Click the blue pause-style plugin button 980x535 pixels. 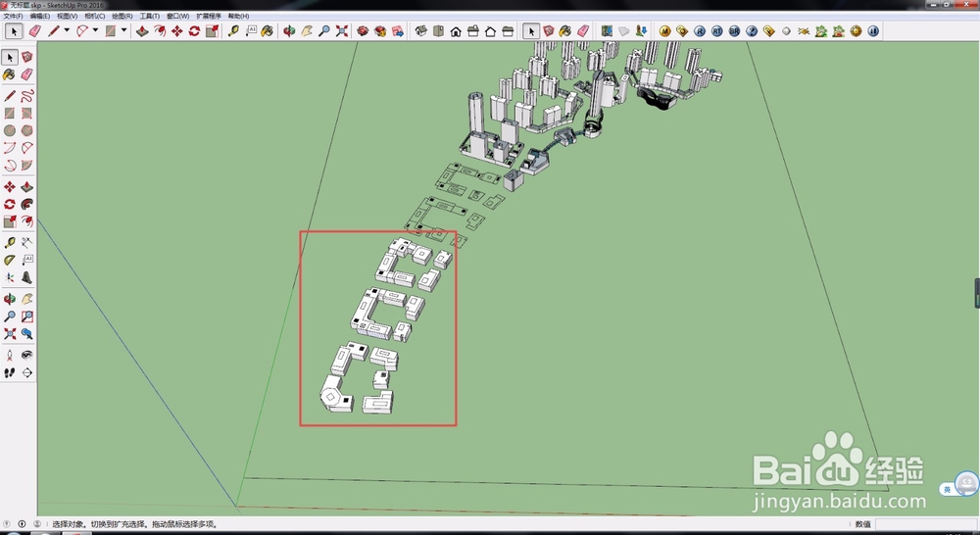[x=873, y=30]
